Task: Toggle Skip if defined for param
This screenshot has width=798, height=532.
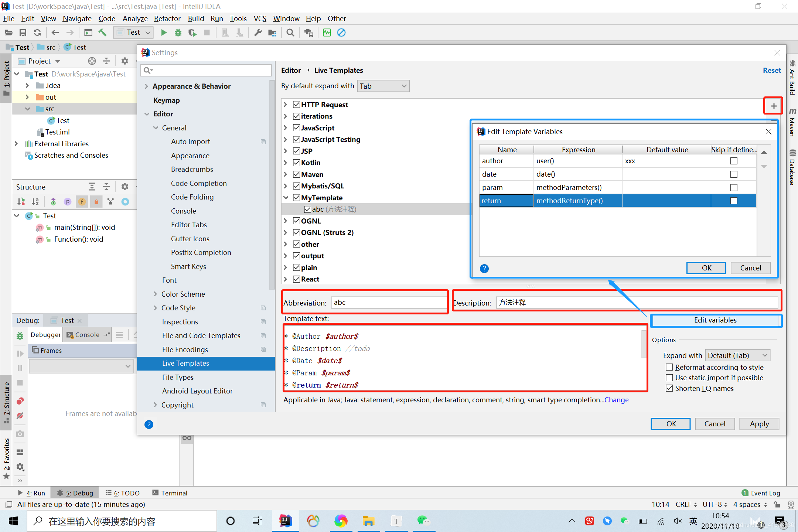Action: (x=734, y=188)
